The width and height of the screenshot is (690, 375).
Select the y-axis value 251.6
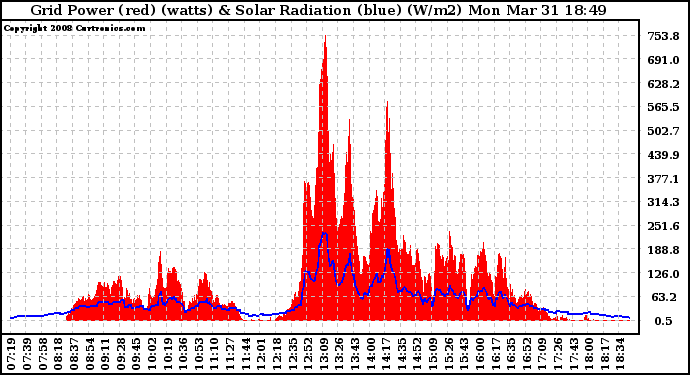pyautogui.click(x=663, y=226)
